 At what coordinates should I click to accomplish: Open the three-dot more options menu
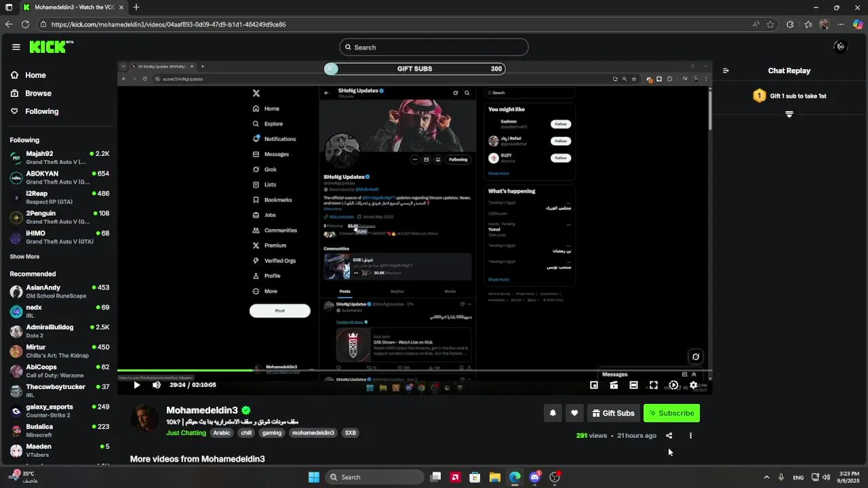click(x=690, y=436)
